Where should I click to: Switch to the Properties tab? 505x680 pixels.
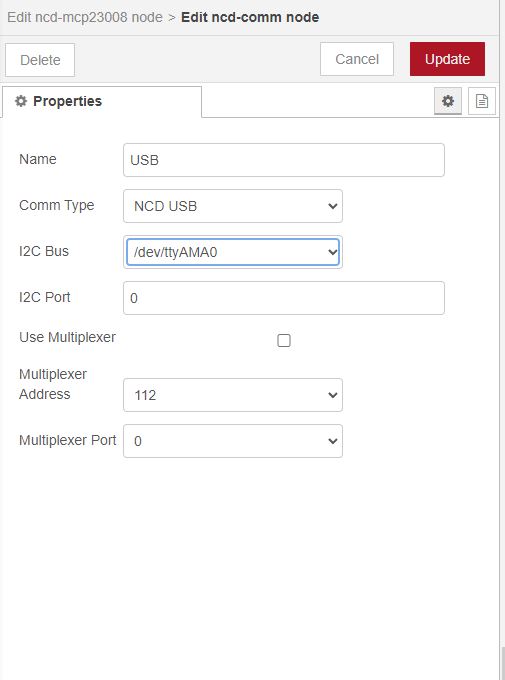pyautogui.click(x=102, y=101)
